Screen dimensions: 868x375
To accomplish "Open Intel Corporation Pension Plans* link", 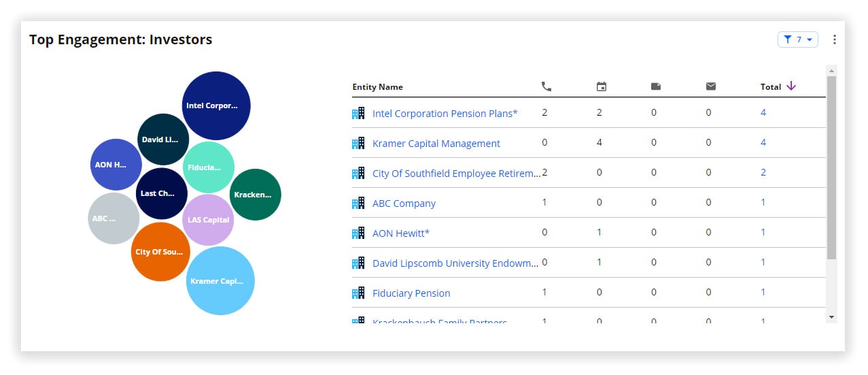I will (x=445, y=114).
